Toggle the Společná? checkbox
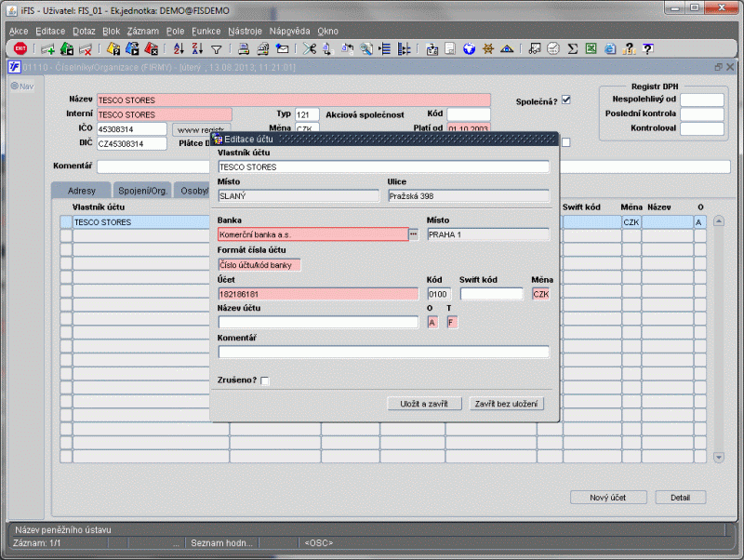Viewport: 744px width, 560px height. [x=566, y=100]
